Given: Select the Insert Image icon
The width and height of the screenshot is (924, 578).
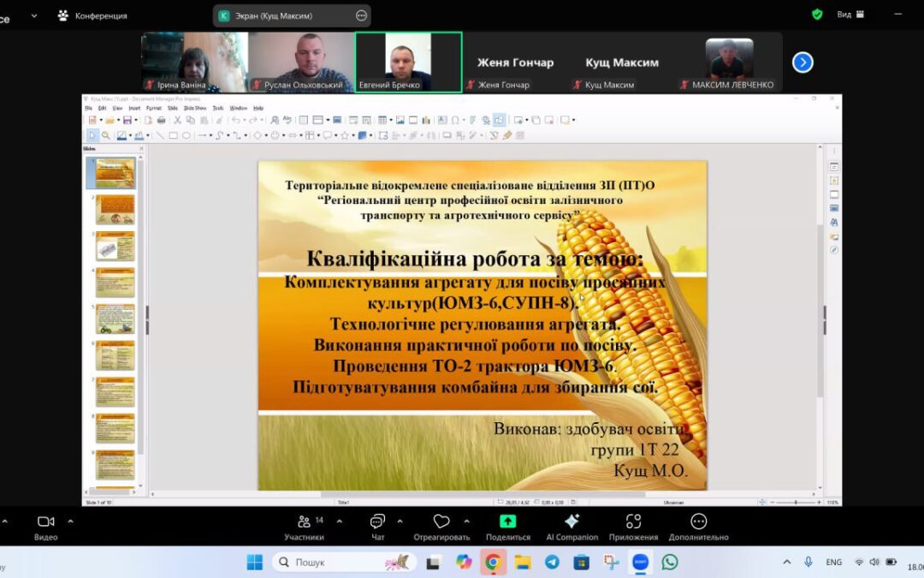Looking at the screenshot, I should pos(399,121).
